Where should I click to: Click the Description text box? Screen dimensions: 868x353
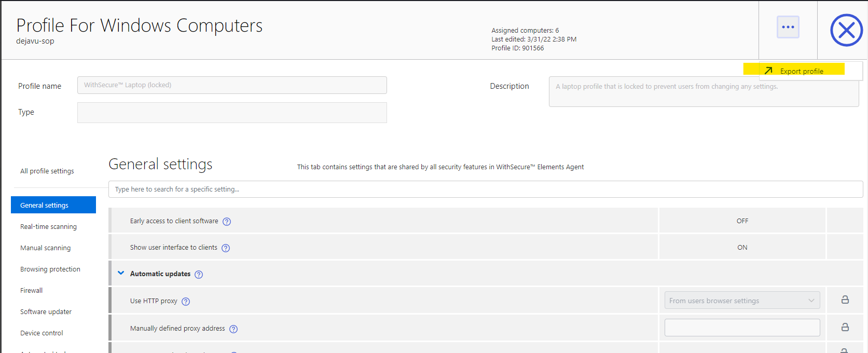(704, 92)
